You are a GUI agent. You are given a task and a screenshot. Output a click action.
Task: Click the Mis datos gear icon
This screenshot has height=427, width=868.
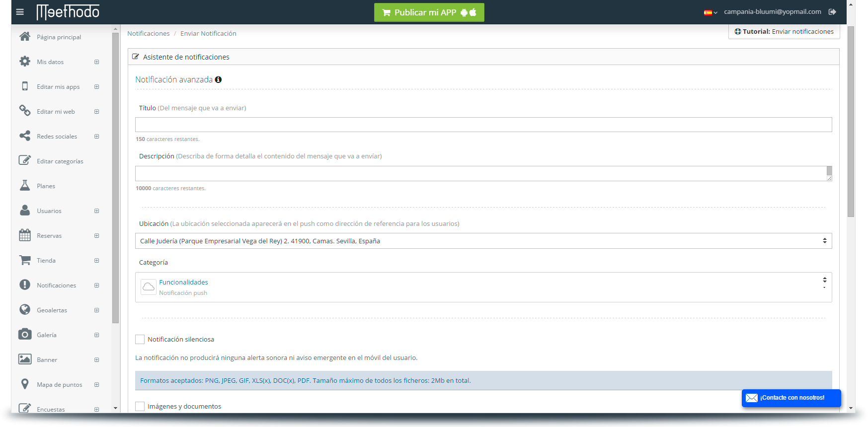(x=25, y=62)
